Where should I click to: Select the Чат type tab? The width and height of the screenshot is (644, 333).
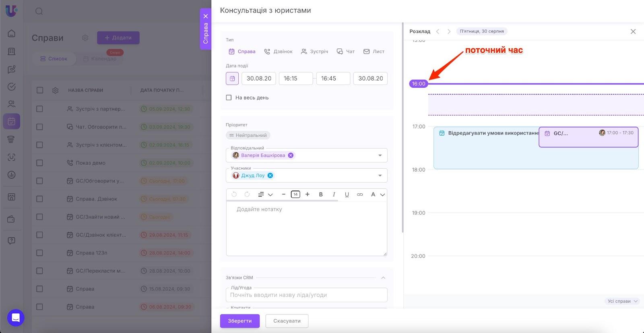(x=346, y=52)
